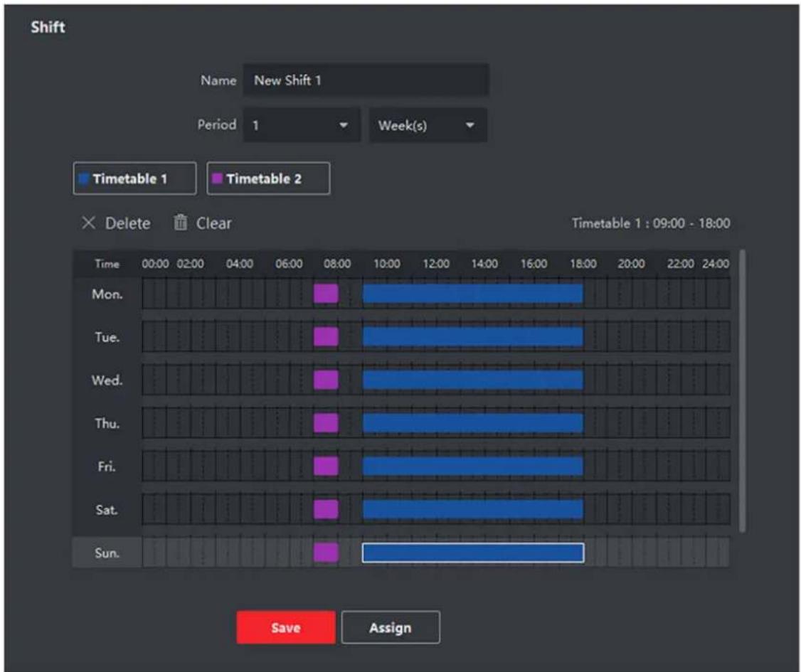
Task: Click the Timetable 1 : 09:00 - 18:00 text
Action: (651, 223)
